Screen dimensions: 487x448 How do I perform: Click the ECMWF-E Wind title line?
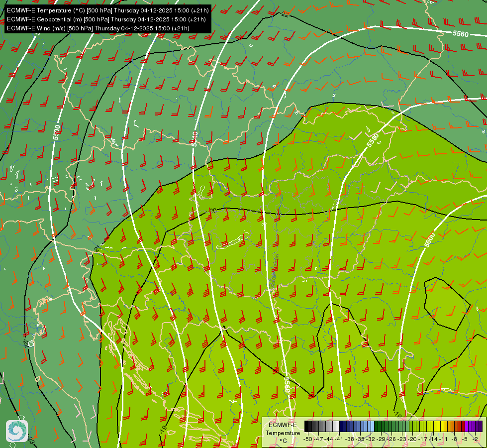coord(98,28)
